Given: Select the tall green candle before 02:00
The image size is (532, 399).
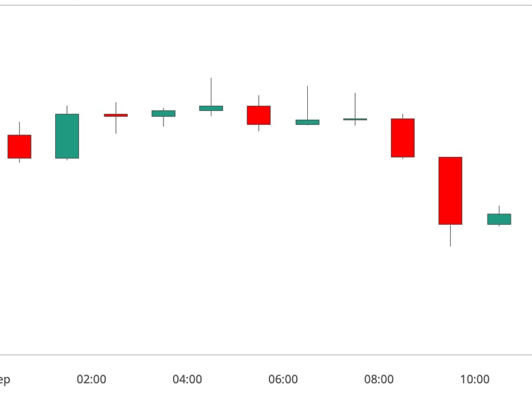Looking at the screenshot, I should point(67,136).
